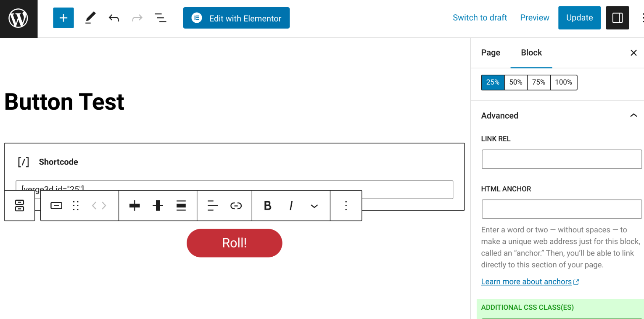Toggle the settings sidebar panel icon
Screen dimensions: 644x319
click(x=618, y=18)
